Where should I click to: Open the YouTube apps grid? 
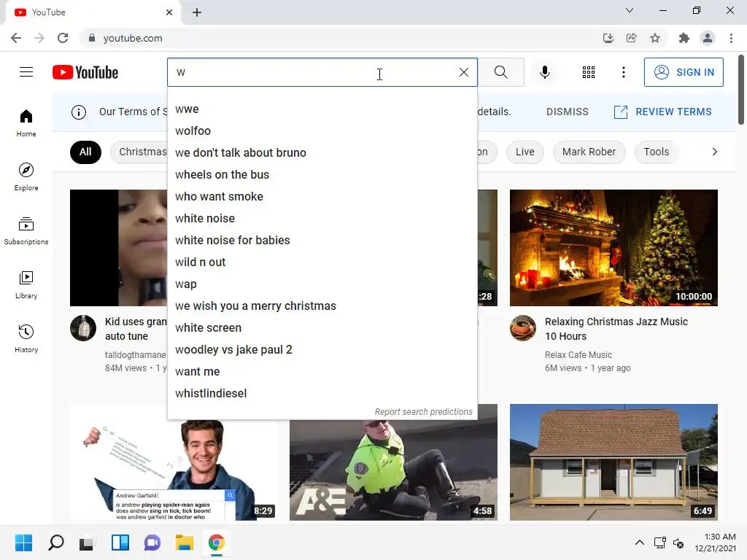pyautogui.click(x=589, y=72)
